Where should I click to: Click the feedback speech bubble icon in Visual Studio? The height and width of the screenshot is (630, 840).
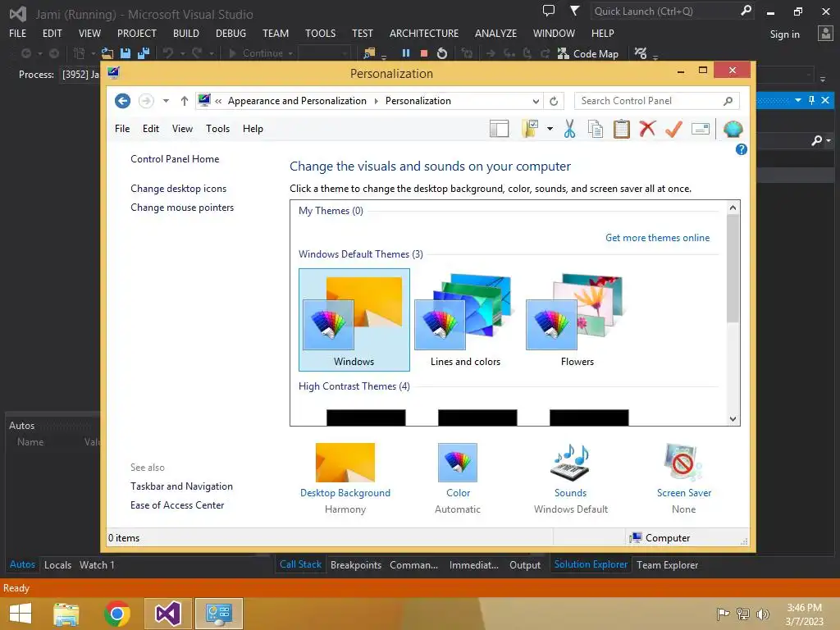pos(549,11)
